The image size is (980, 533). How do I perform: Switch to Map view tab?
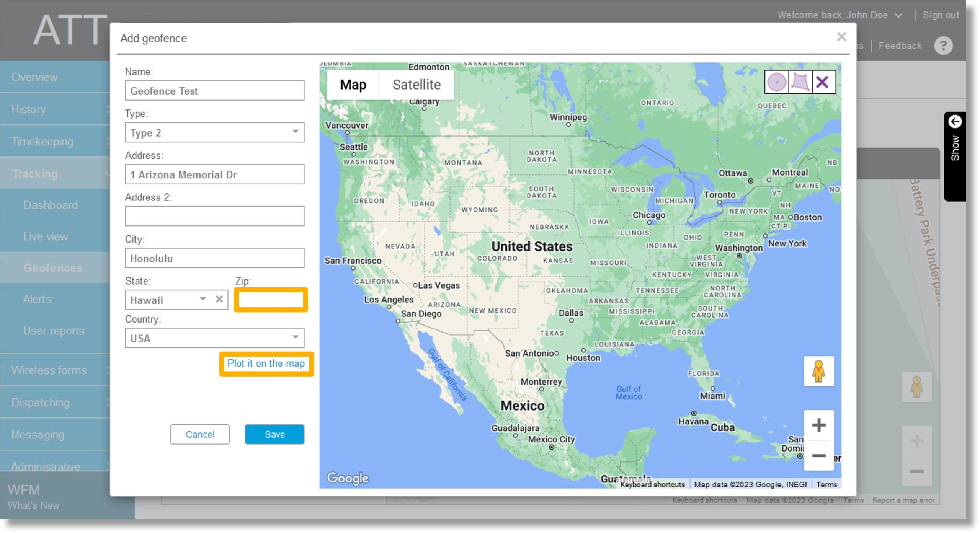tap(353, 85)
